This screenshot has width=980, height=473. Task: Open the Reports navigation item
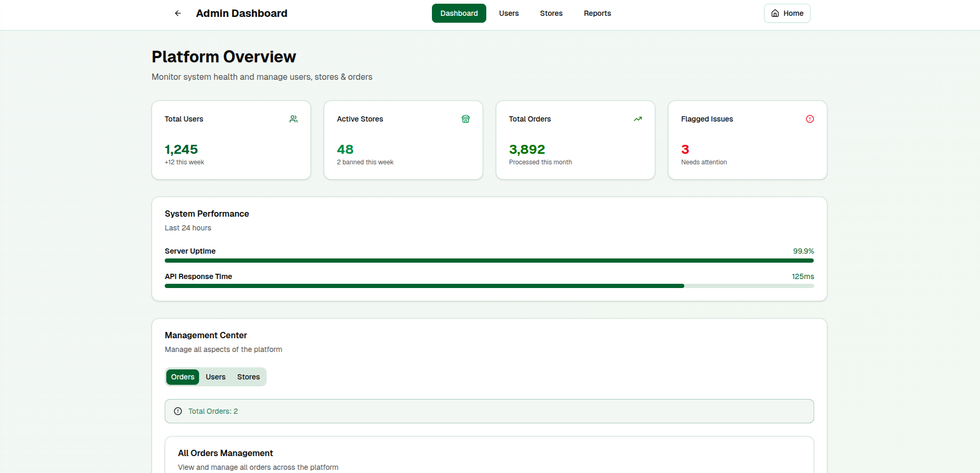tap(597, 13)
